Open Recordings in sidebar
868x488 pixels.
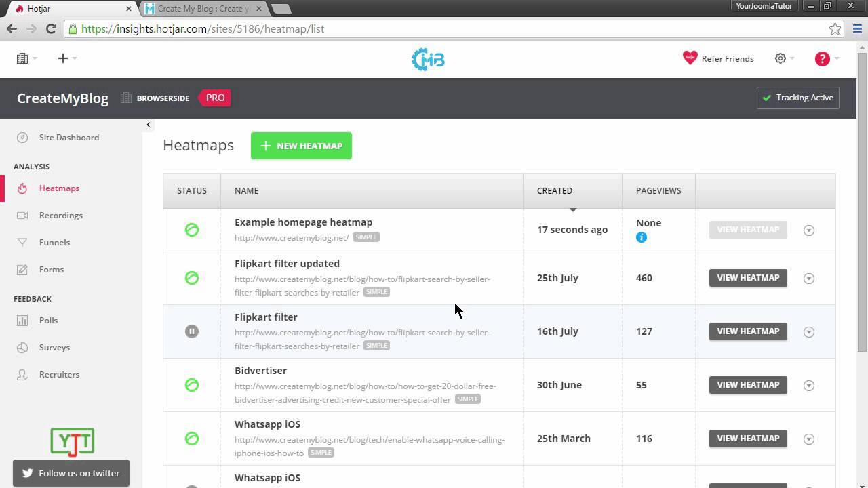[x=61, y=215]
